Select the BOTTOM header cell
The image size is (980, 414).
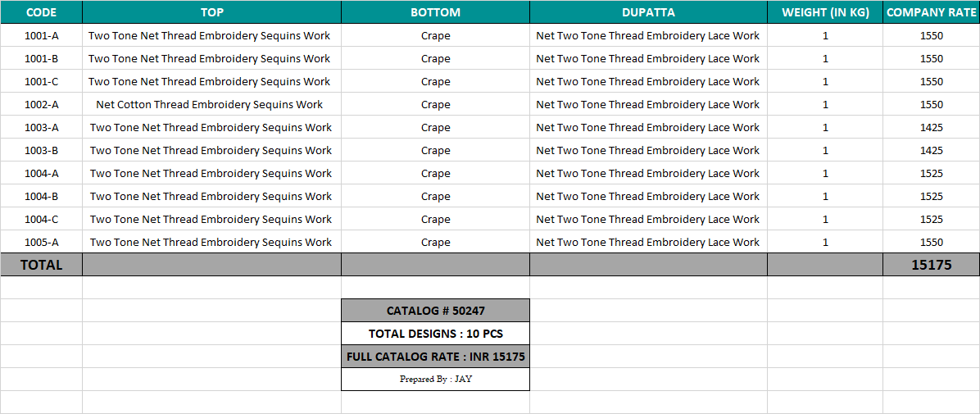(435, 12)
